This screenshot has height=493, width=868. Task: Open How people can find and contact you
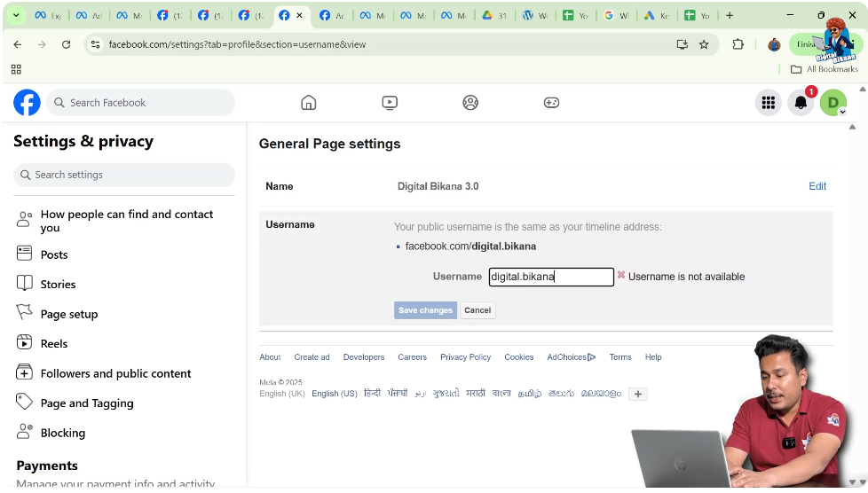click(x=124, y=221)
